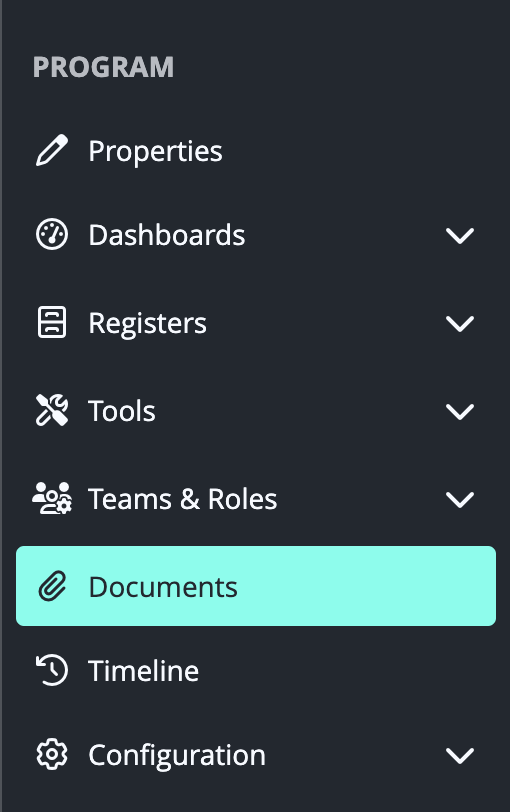Select the Tools menu label
The width and height of the screenshot is (510, 812).
click(x=122, y=411)
